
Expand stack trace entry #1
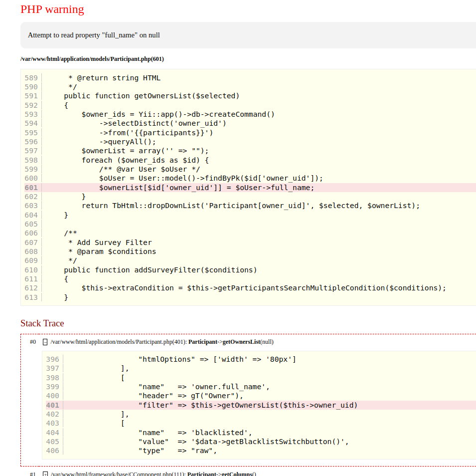45,474
